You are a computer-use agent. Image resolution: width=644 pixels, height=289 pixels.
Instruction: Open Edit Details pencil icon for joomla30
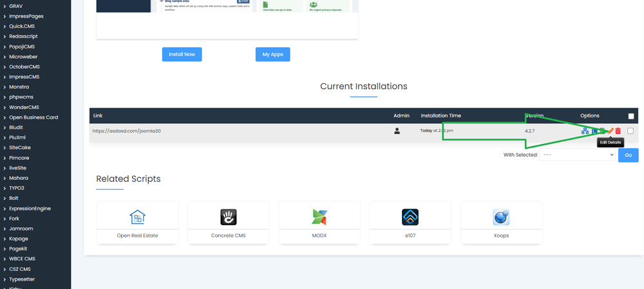point(611,131)
